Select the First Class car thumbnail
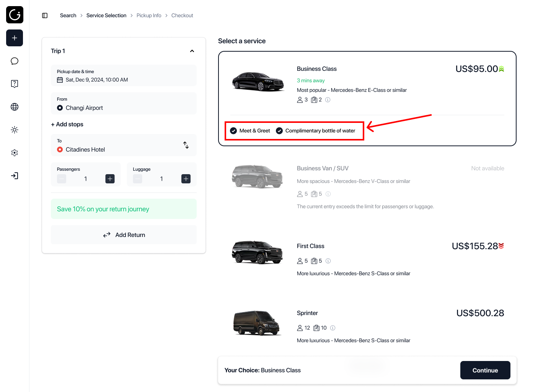The height and width of the screenshot is (392, 551). point(257,253)
